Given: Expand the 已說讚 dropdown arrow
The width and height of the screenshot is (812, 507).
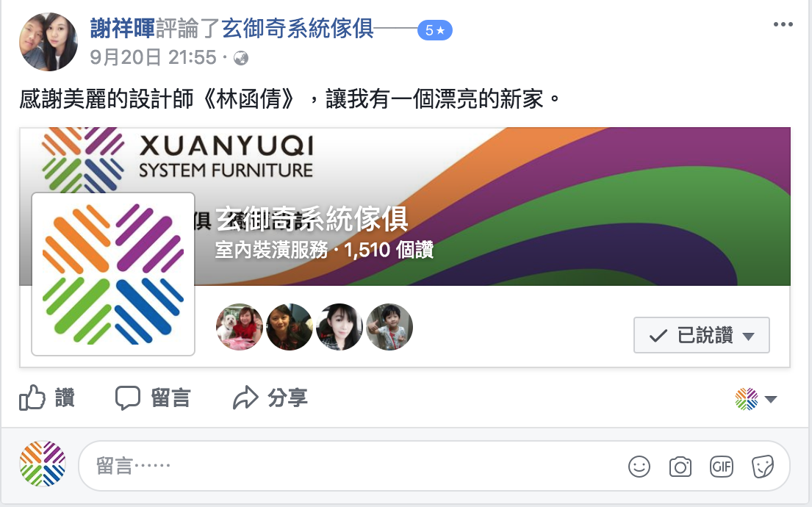Looking at the screenshot, I should 748,337.
